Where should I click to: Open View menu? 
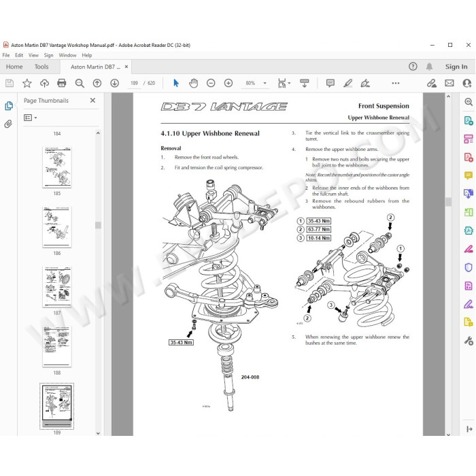point(33,55)
